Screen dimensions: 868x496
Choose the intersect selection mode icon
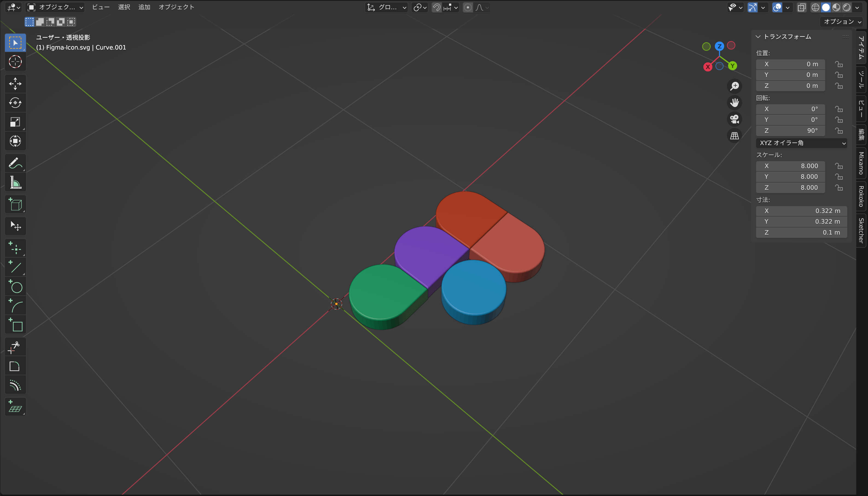coord(71,22)
